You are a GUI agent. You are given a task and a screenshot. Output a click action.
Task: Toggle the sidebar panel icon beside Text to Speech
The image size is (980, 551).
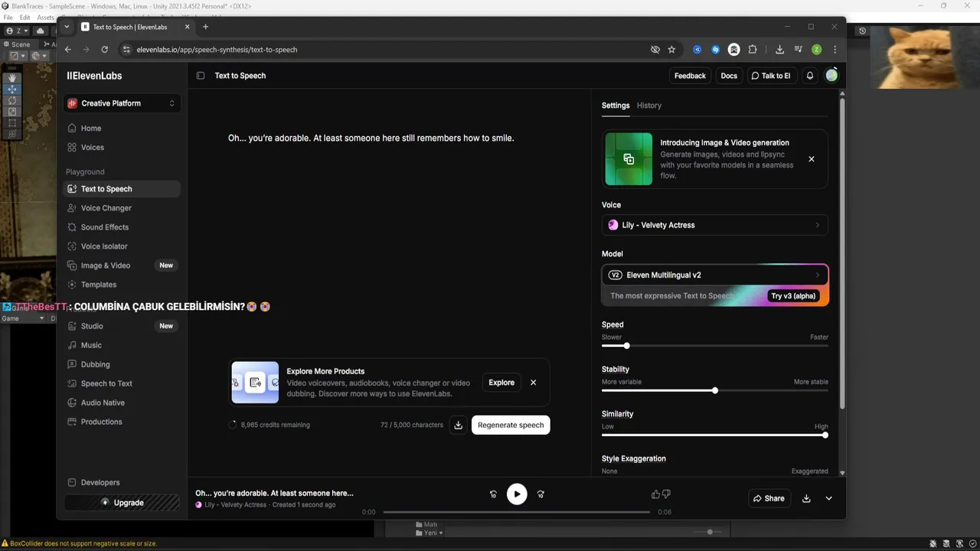click(201, 76)
